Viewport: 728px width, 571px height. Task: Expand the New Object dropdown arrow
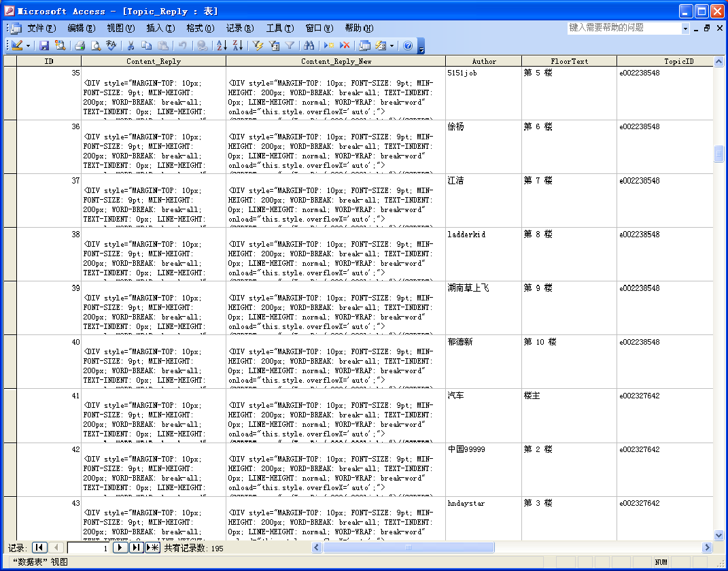tap(392, 46)
